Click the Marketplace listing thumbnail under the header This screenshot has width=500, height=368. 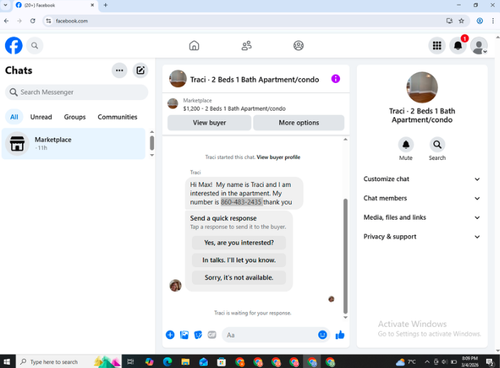(x=172, y=104)
